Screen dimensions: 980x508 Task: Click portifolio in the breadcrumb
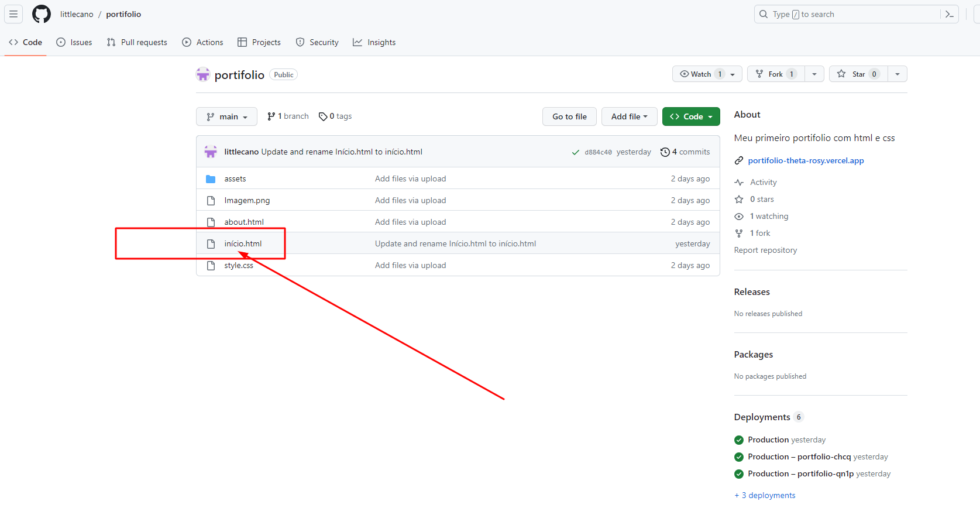click(123, 14)
